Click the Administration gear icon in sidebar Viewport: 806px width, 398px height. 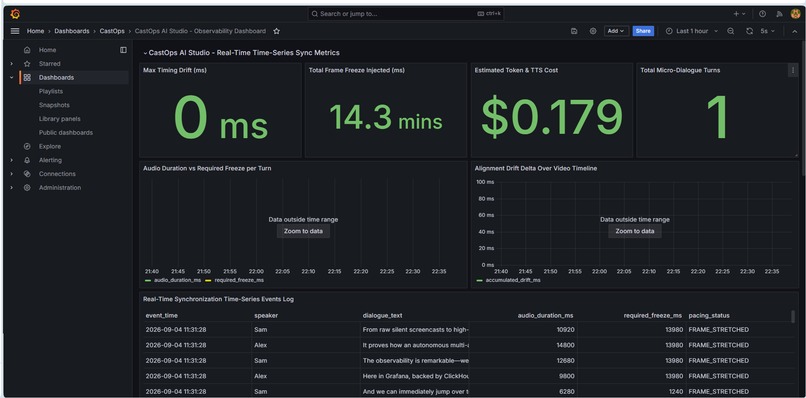(27, 188)
